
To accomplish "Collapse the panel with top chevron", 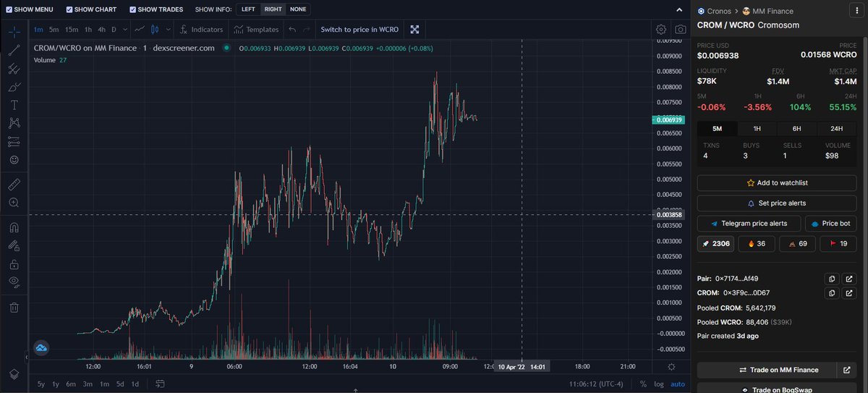I will (x=678, y=9).
